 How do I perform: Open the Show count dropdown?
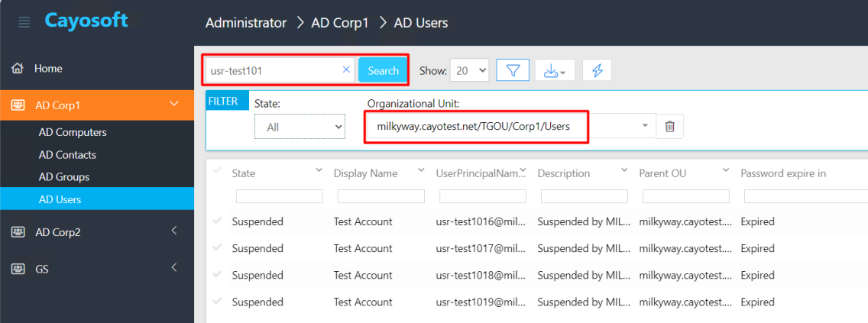(469, 70)
